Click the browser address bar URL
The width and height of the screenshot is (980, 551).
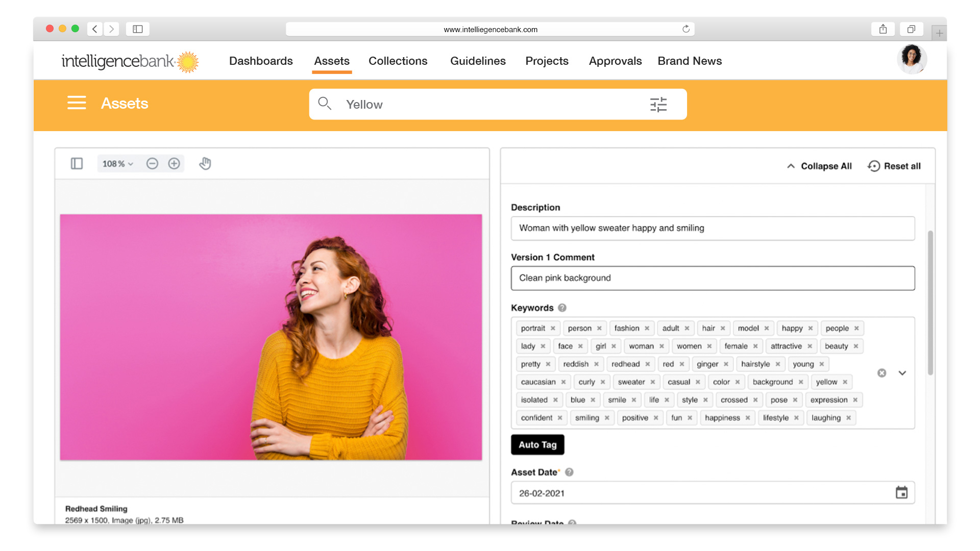[490, 29]
